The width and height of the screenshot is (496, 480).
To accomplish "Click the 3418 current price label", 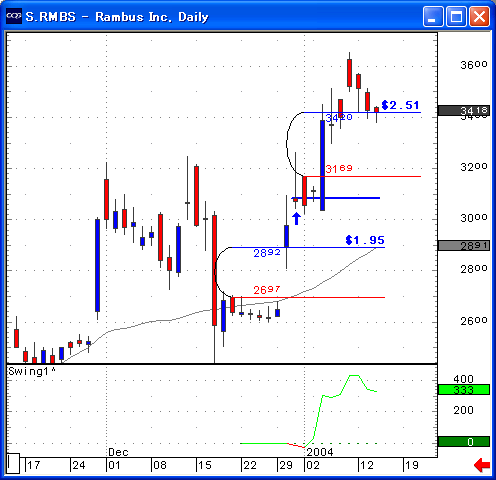I will tap(464, 110).
